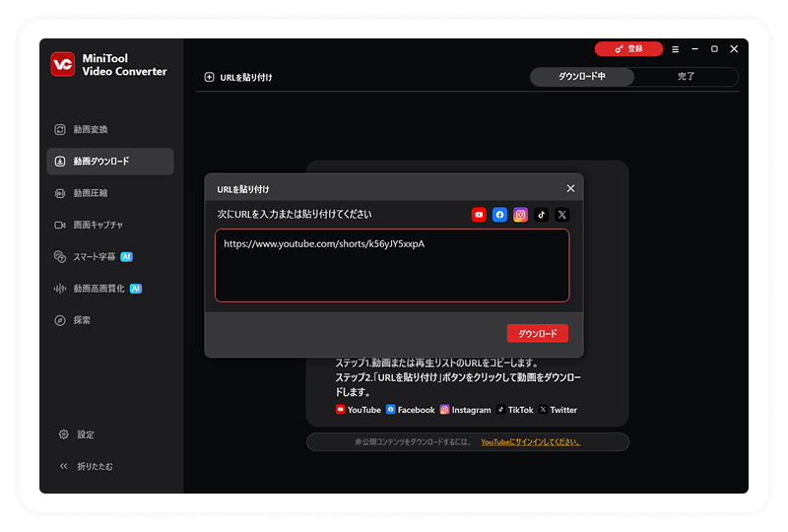
Task: Click the Instagram label in background panel
Action: click(472, 410)
